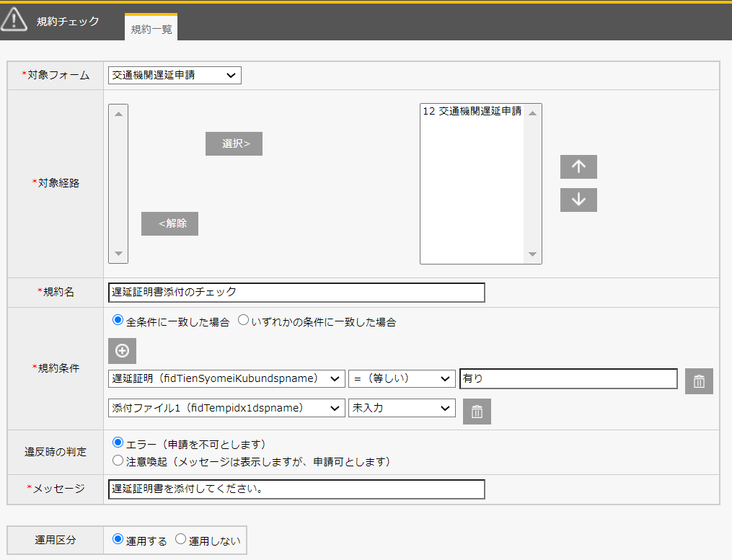Move selected route down with down-arrow button

click(578, 200)
